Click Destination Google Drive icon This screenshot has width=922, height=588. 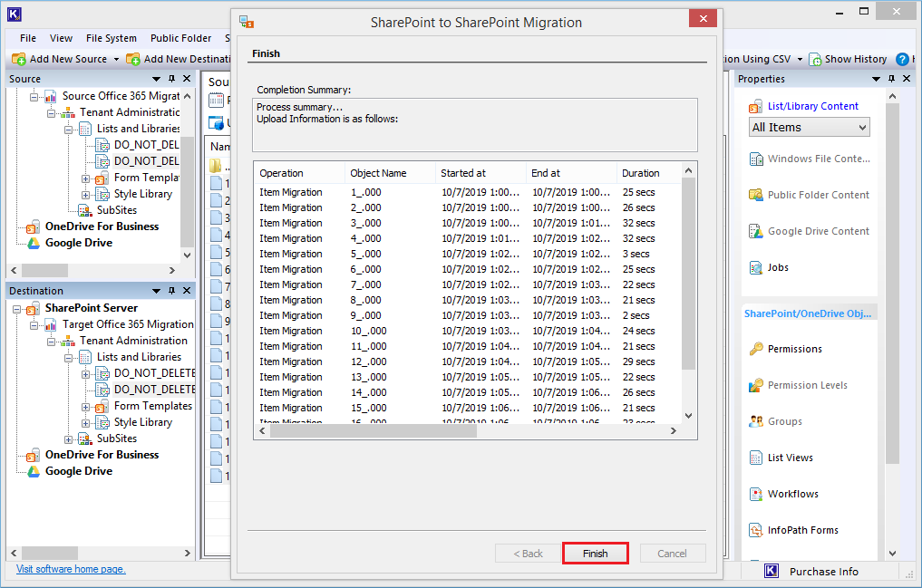pyautogui.click(x=34, y=472)
